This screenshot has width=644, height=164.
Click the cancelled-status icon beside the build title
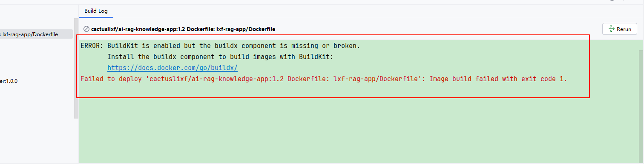[x=86, y=29]
